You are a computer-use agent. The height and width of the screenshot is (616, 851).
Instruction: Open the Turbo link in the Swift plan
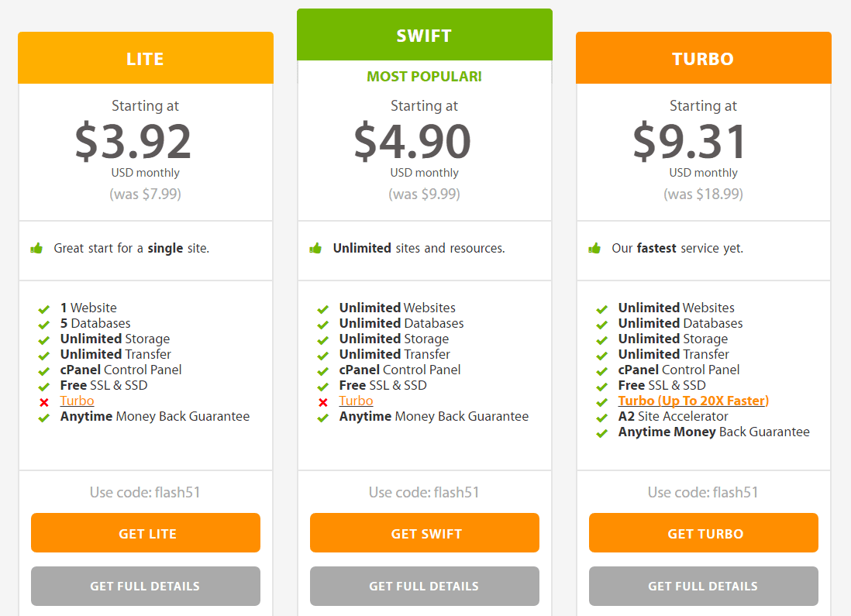356,401
